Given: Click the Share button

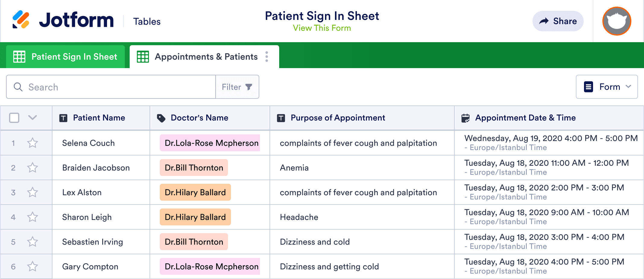Looking at the screenshot, I should (558, 21).
